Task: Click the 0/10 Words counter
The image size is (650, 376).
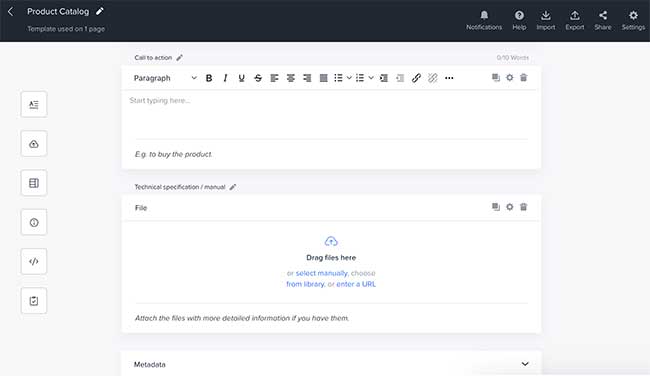Action: click(513, 58)
